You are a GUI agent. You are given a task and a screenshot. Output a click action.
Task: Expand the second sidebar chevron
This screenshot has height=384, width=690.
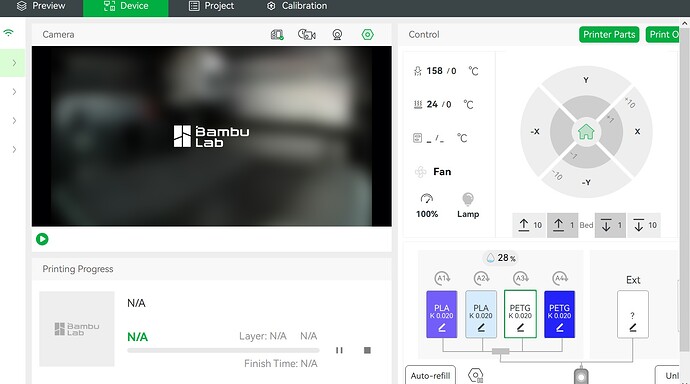coord(14,92)
